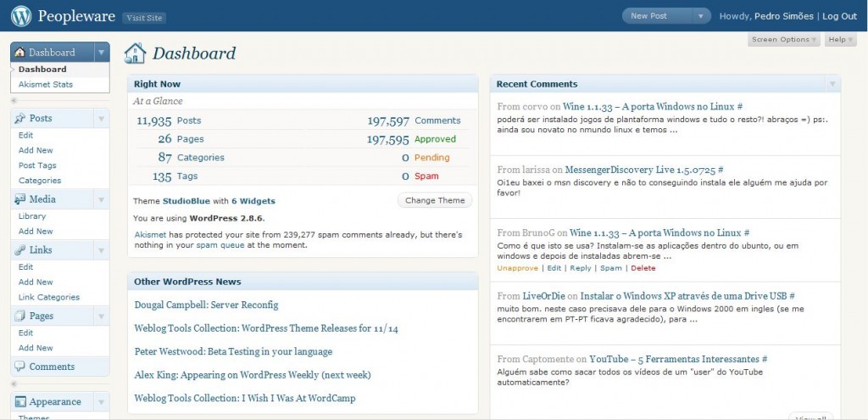Click the Posts pushpin icon
The width and height of the screenshot is (868, 420).
(x=20, y=118)
